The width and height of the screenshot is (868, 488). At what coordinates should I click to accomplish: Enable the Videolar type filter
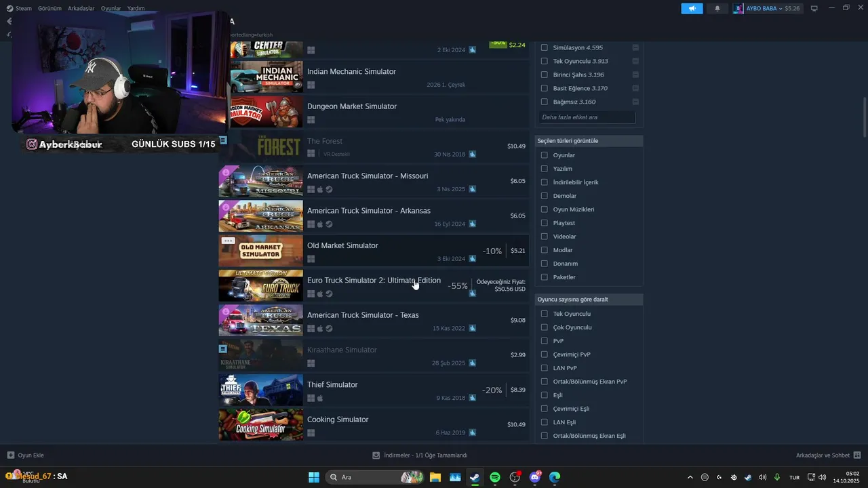(544, 237)
